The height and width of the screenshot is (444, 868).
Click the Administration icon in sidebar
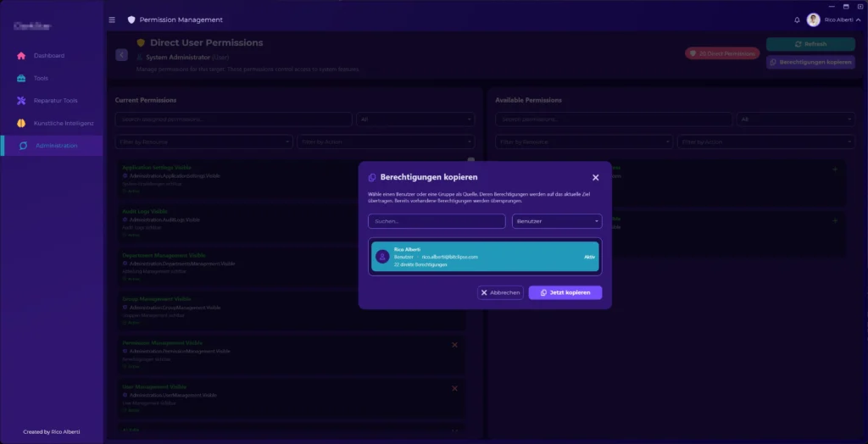(23, 146)
